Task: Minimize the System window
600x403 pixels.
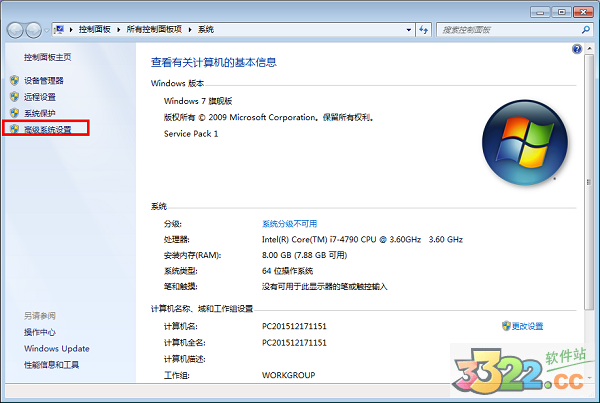Action: 540,12
